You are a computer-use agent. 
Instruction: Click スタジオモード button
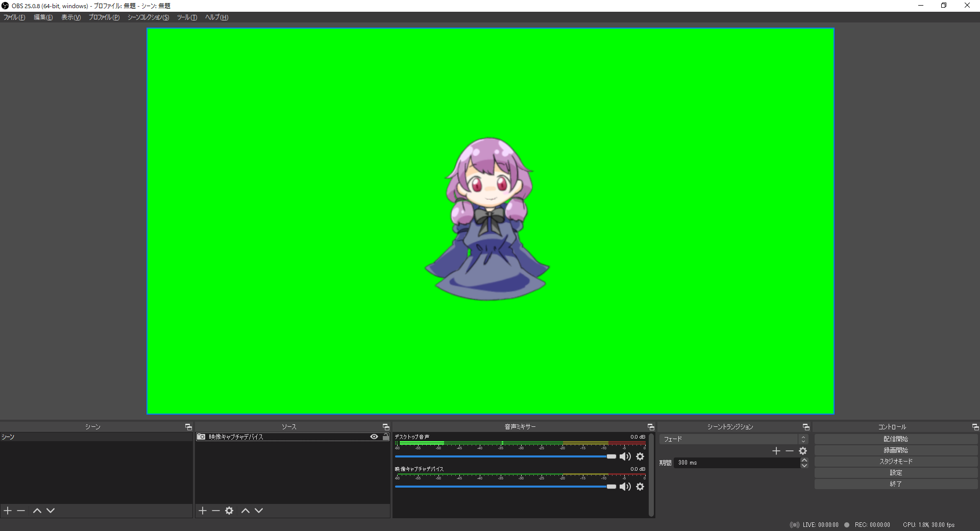pyautogui.click(x=896, y=462)
